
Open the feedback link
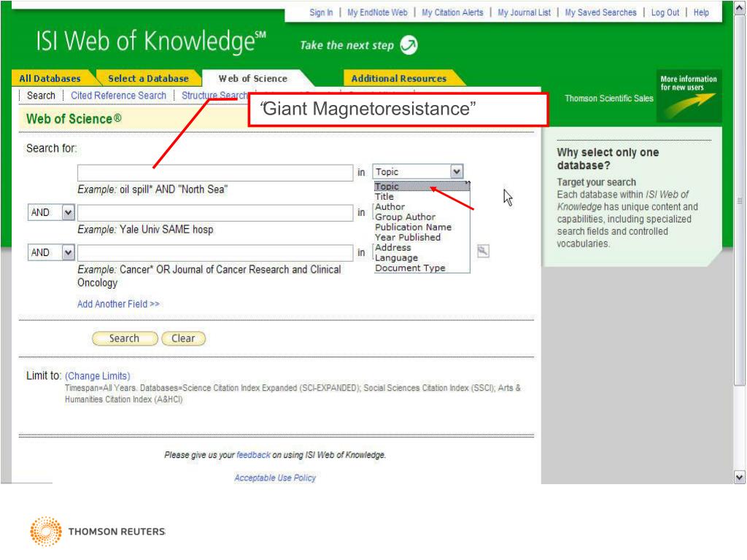point(253,455)
